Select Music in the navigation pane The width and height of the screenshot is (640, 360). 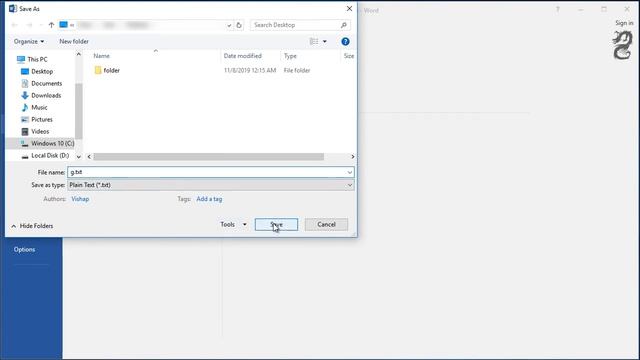(x=39, y=107)
